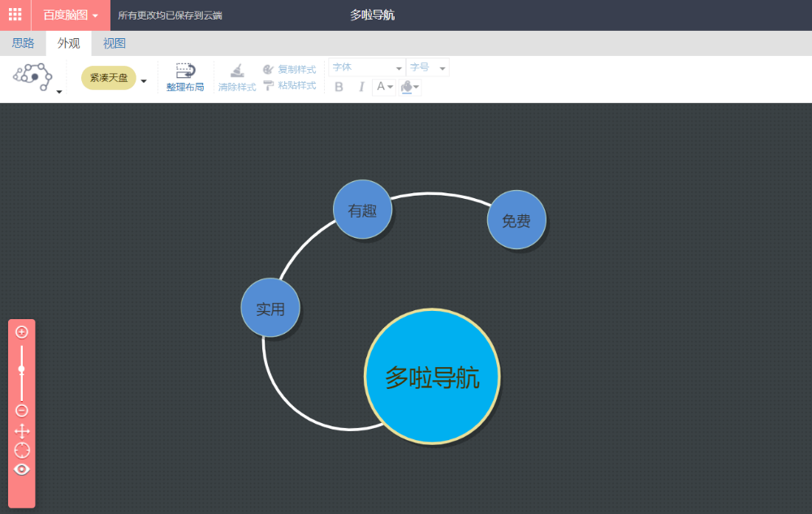This screenshot has width=812, height=514.
Task: Click the 清除样式 clear style icon
Action: coord(236,71)
